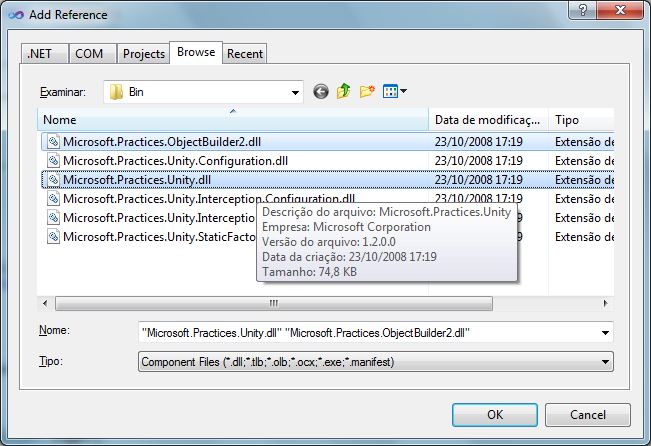Click the Tipo cell for Unity.Configuration.dll

pos(584,161)
